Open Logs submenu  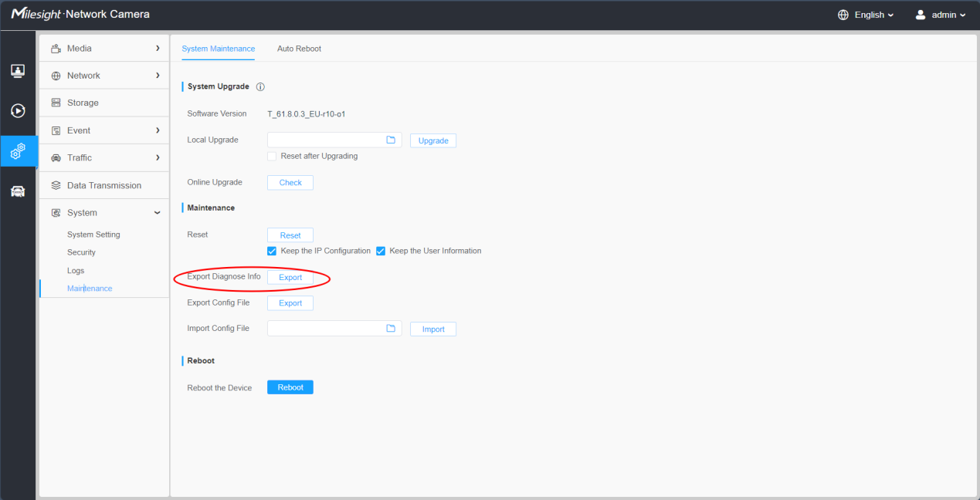click(76, 271)
